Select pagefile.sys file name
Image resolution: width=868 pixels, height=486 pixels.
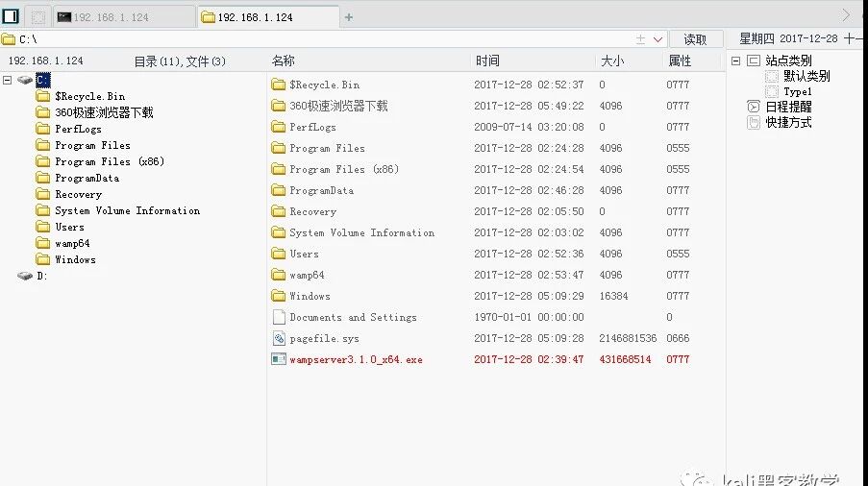tap(324, 338)
